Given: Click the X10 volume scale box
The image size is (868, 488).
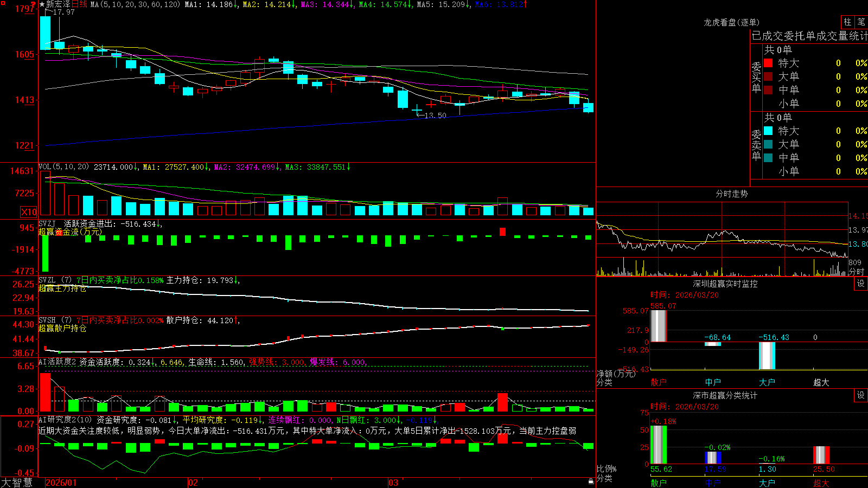Looking at the screenshot, I should coord(29,212).
